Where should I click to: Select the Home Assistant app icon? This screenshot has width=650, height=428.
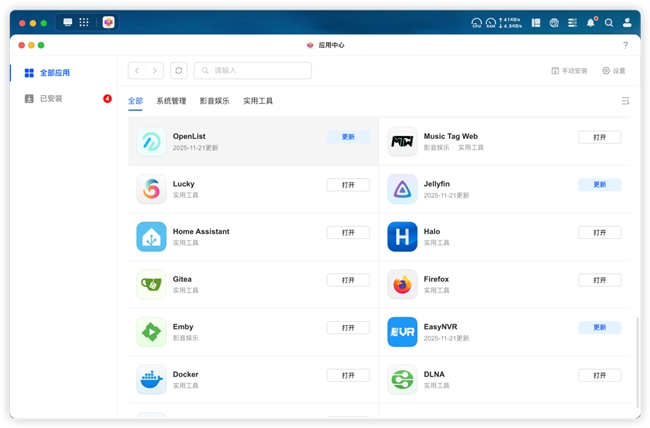(x=151, y=237)
